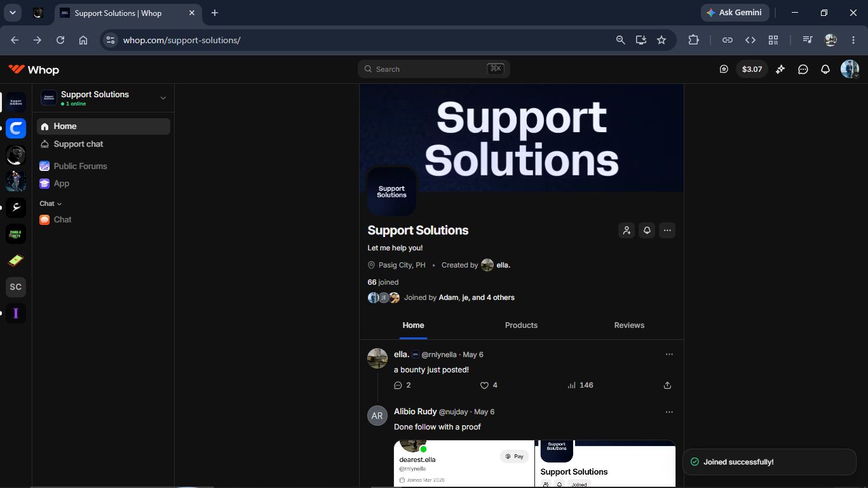Open the Chat channel in sidebar

click(104, 220)
